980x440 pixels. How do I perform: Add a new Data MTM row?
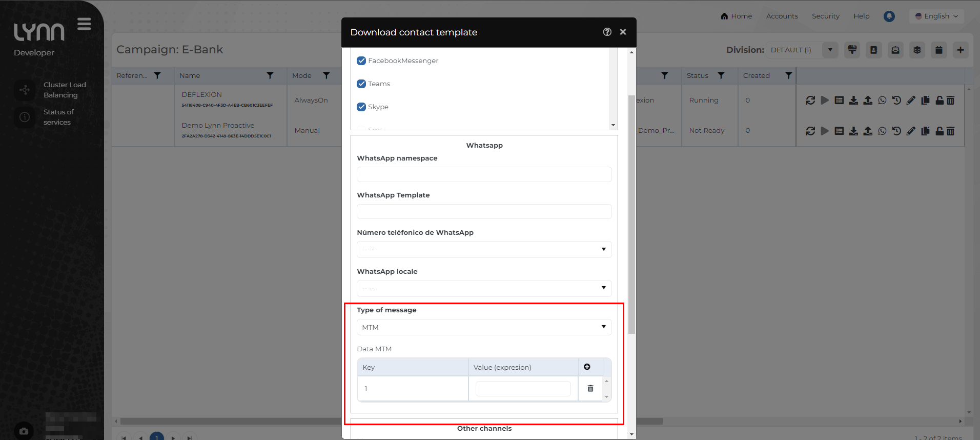[587, 367]
